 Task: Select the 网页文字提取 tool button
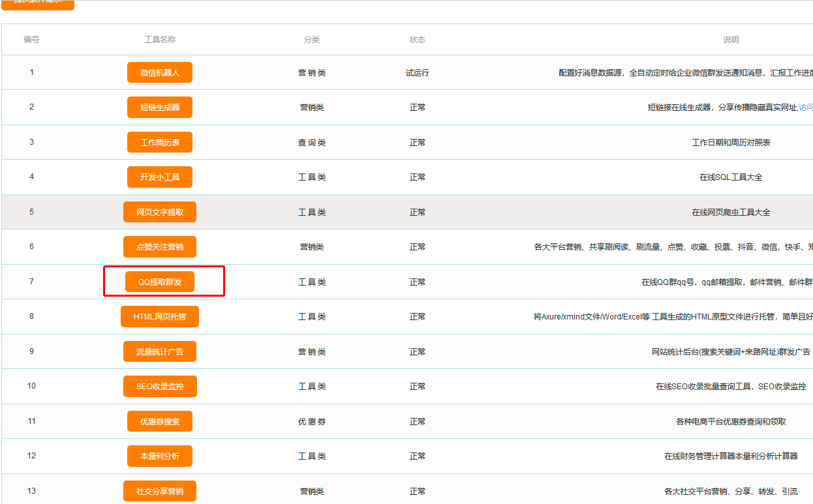(160, 212)
